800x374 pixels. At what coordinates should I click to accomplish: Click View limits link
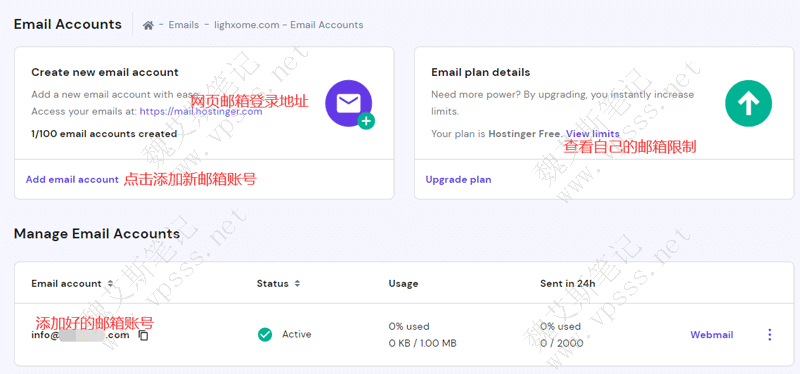tap(592, 134)
